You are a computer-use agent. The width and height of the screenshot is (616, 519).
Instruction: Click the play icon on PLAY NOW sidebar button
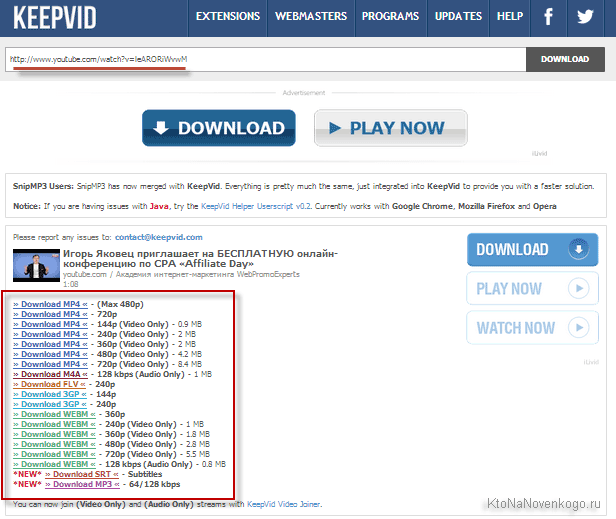(579, 288)
